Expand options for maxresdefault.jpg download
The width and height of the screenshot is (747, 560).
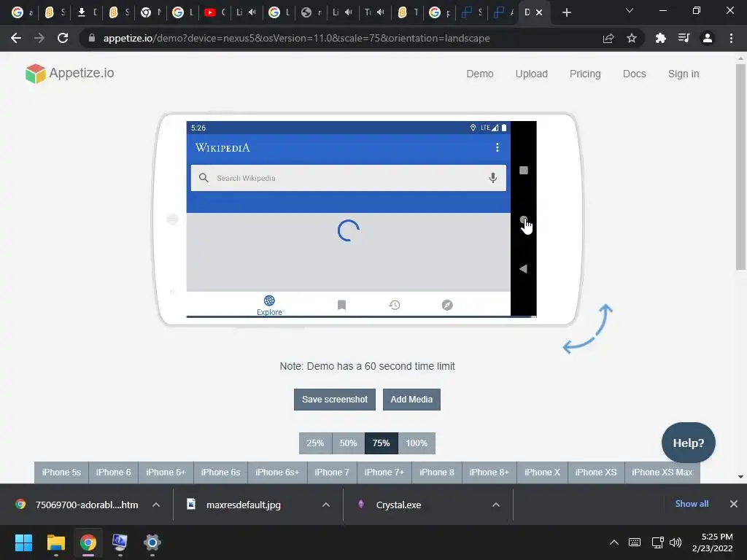[x=326, y=505]
